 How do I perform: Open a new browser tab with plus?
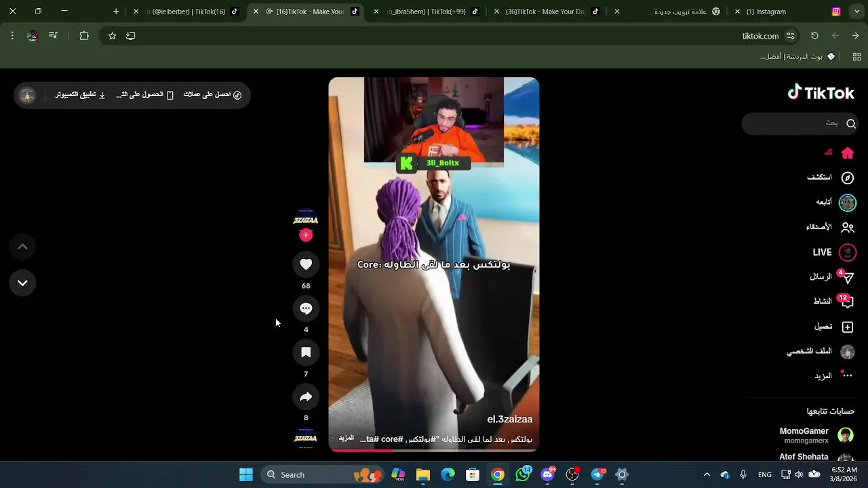pos(116,12)
